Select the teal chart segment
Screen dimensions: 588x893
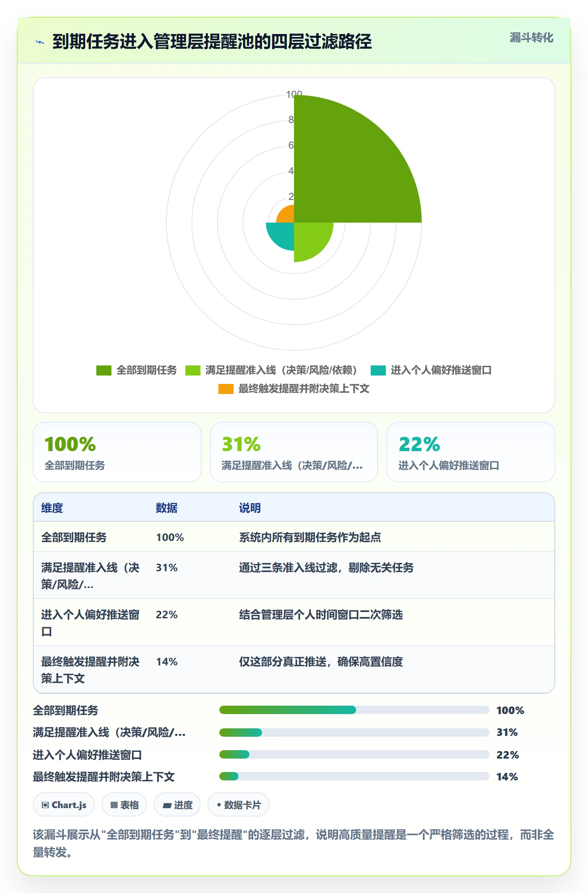pos(282,234)
